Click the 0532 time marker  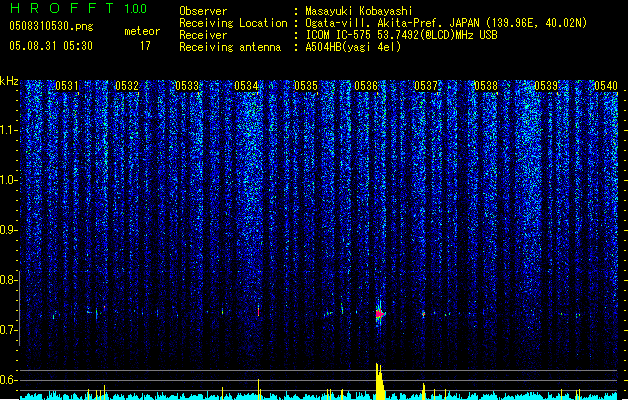click(x=127, y=86)
